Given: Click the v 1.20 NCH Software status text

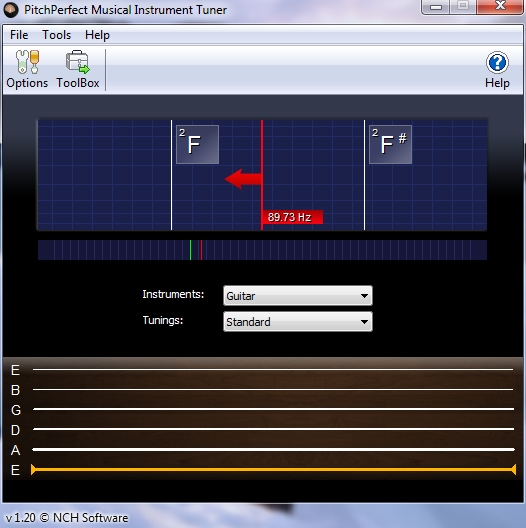Looking at the screenshot, I should [67, 518].
